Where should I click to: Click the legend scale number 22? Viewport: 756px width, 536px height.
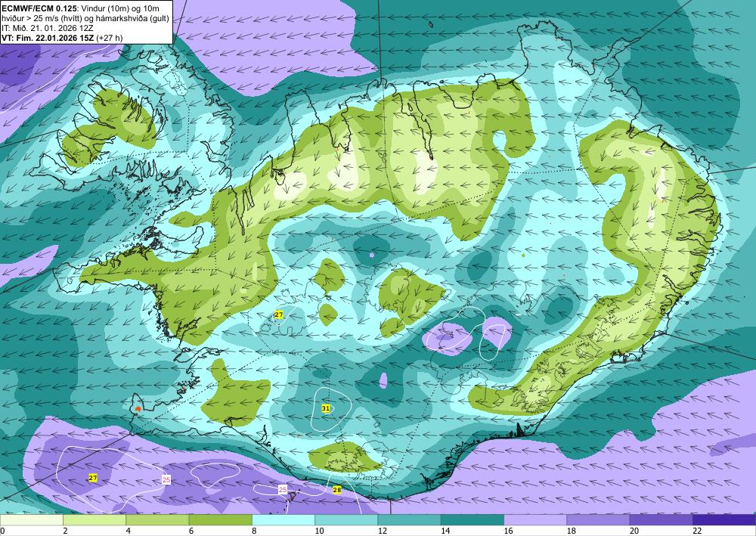coord(697,531)
